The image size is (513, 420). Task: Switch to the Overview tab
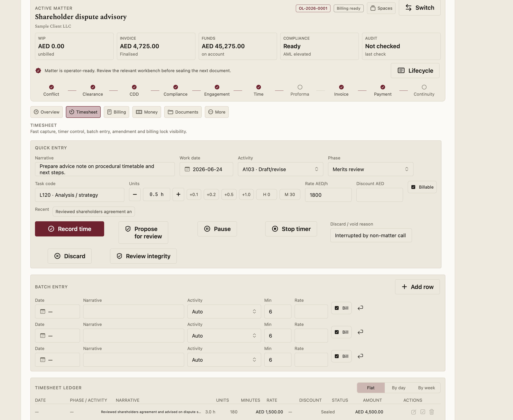(46, 112)
